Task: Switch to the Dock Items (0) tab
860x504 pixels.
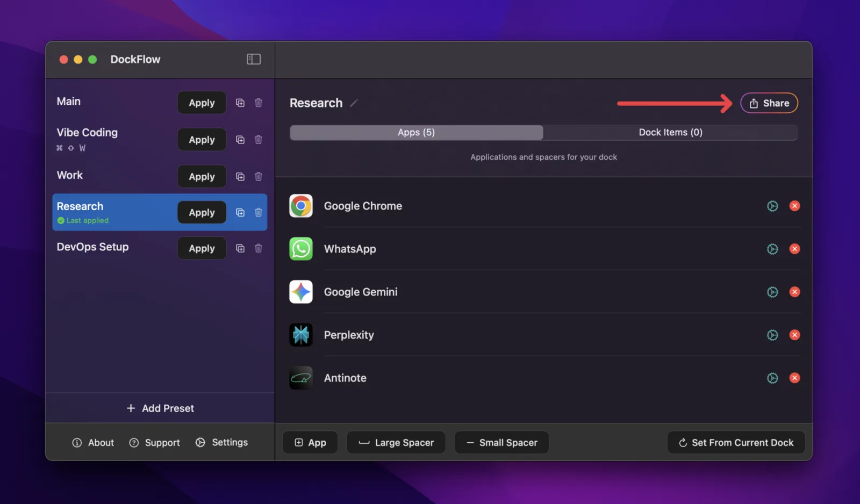Action: (x=670, y=132)
